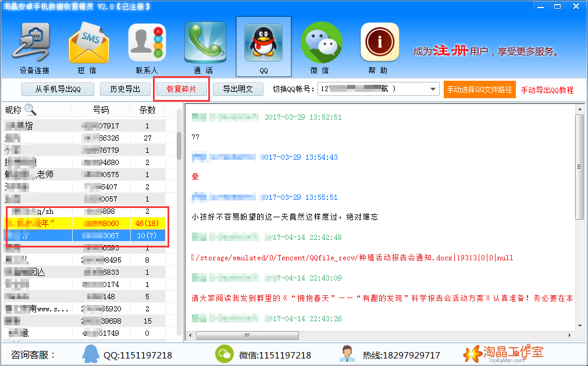588x366 pixels.
Task: Select the blue highlighted contact with 10(7) records
Action: (x=87, y=235)
